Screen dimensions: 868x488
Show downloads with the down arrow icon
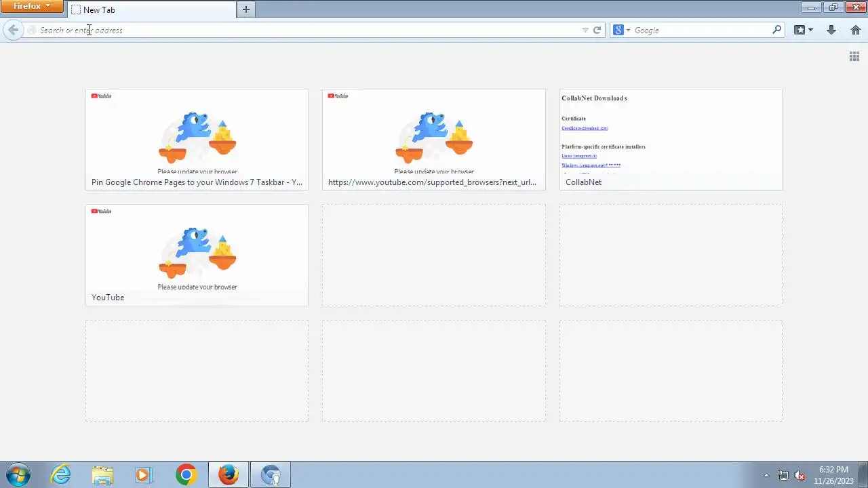tap(831, 30)
